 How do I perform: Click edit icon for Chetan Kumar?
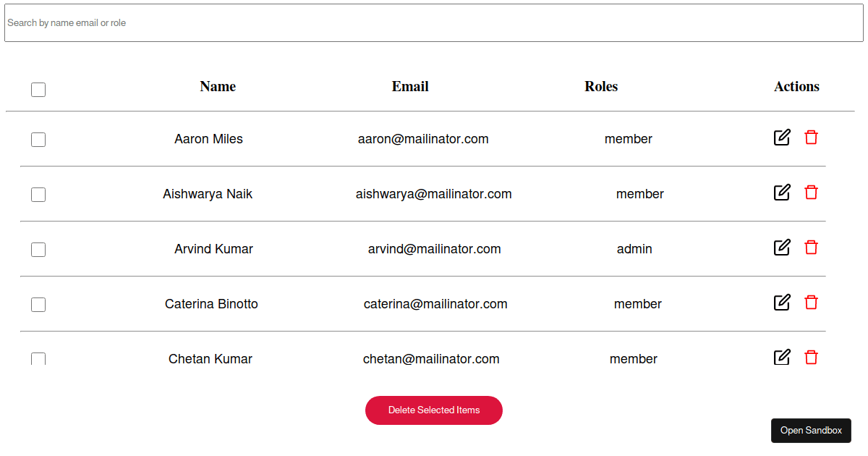coord(782,358)
